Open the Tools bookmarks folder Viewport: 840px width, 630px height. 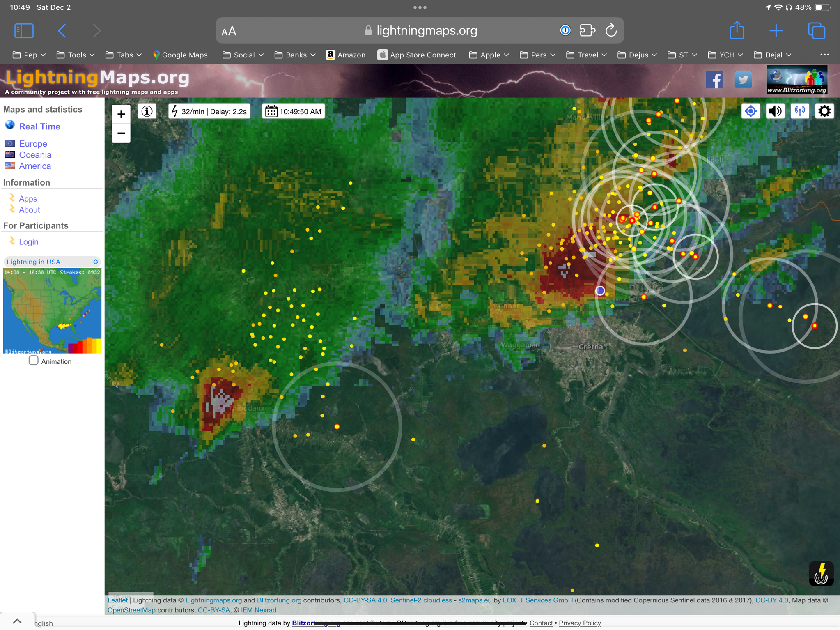(76, 55)
